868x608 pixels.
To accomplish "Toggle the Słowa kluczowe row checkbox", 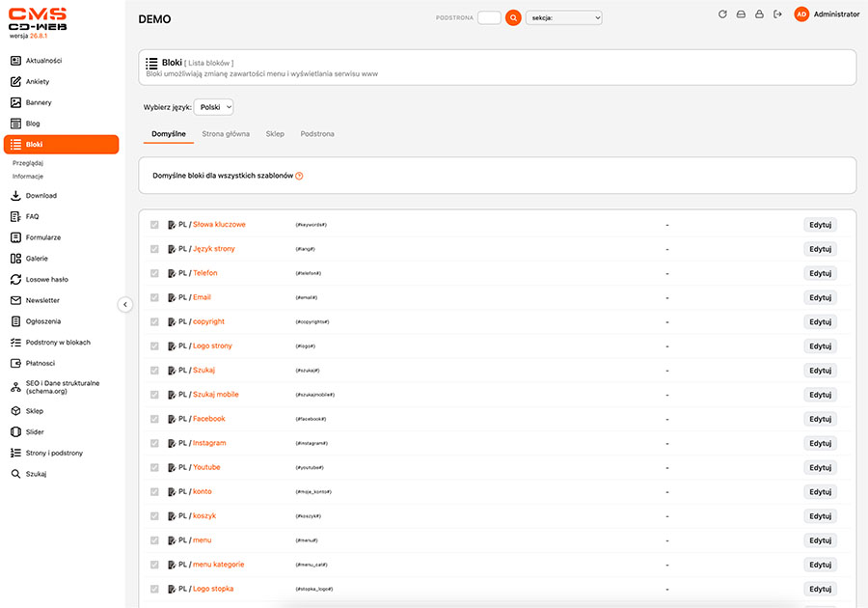I will click(x=154, y=225).
